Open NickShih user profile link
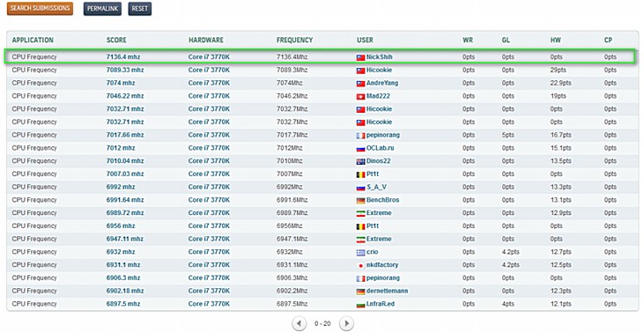The height and width of the screenshot is (333, 644). tap(380, 57)
